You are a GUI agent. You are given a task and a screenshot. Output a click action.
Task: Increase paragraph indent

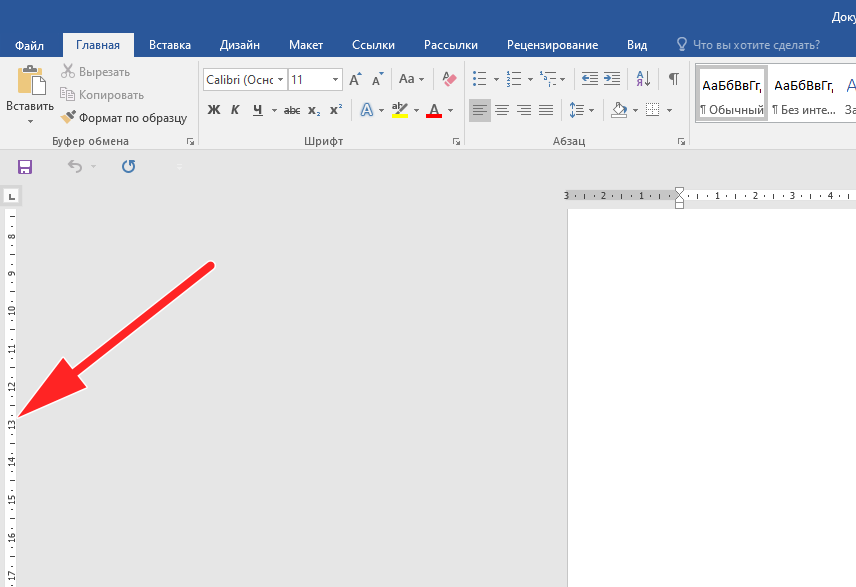(x=612, y=79)
